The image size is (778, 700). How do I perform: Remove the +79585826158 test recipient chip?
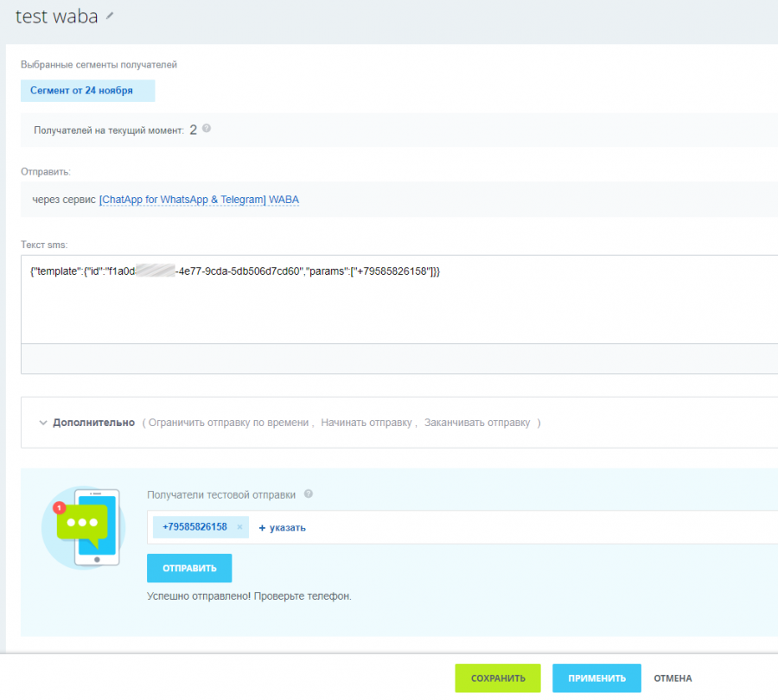[239, 527]
